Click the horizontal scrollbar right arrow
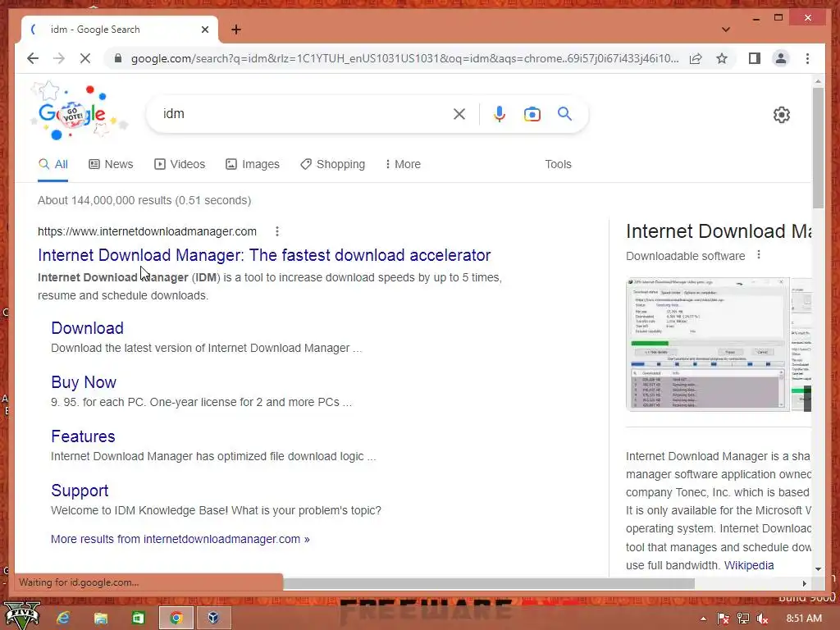This screenshot has height=630, width=840. [x=804, y=583]
